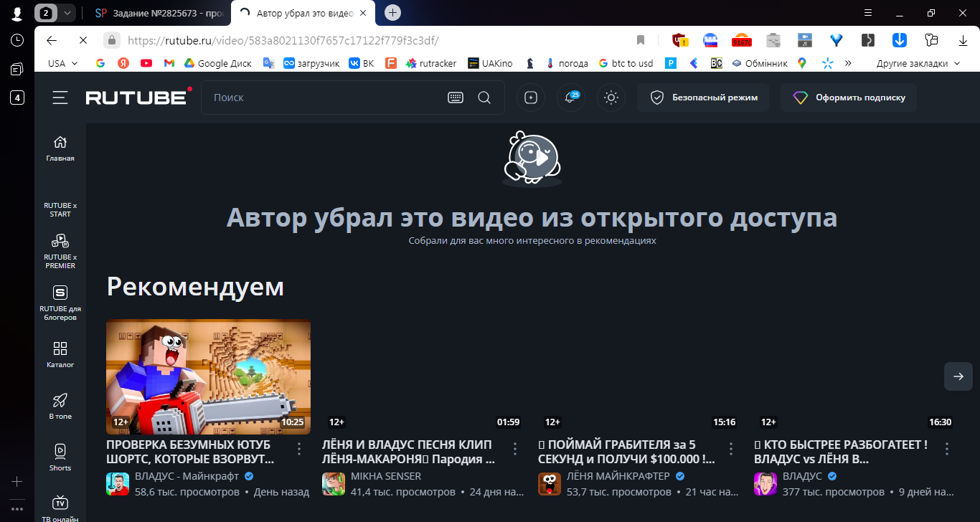Enable Безопасный режим

(x=703, y=98)
